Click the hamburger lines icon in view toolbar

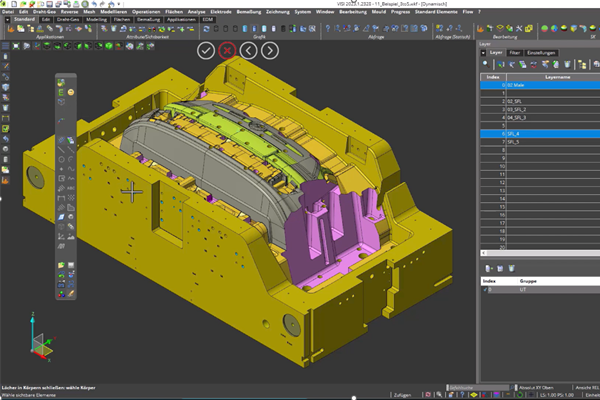[5, 46]
